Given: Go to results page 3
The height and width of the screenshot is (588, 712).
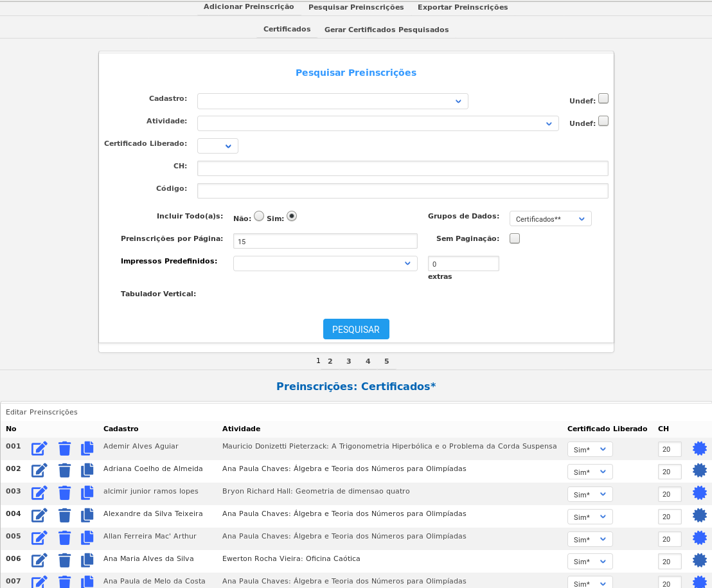Looking at the screenshot, I should point(349,361).
